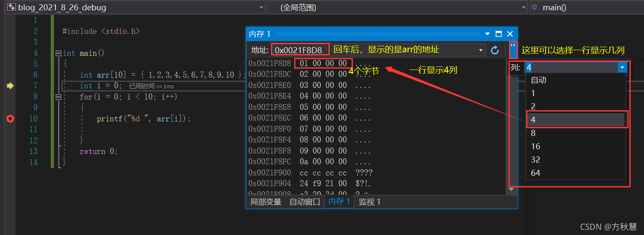Select 16 in the columns list
644x235 pixels.
575,146
